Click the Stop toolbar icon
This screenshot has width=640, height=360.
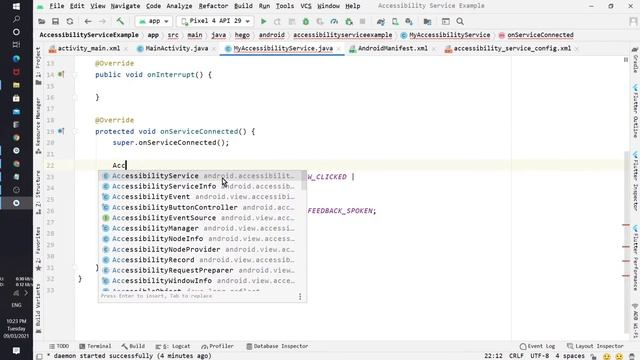(x=362, y=21)
